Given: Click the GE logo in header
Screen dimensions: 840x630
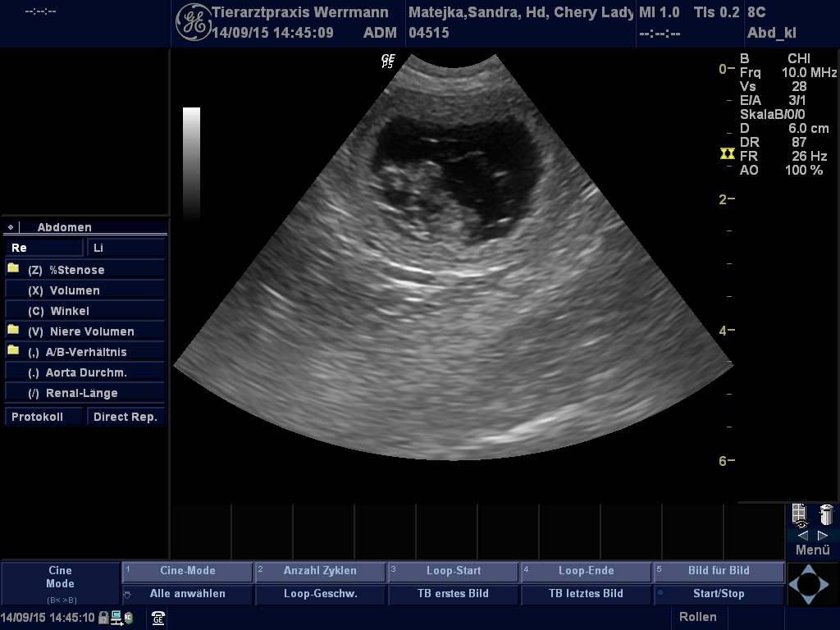Looking at the screenshot, I should (193, 22).
